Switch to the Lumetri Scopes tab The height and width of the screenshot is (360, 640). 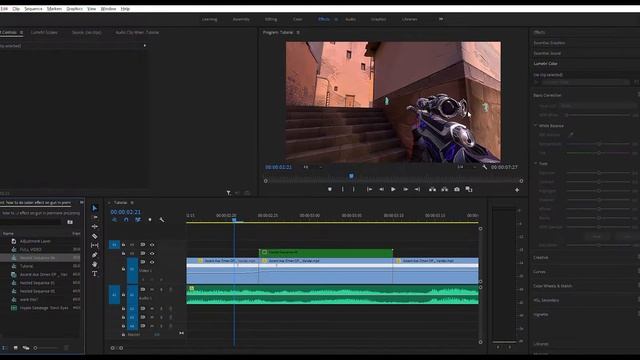tap(44, 32)
